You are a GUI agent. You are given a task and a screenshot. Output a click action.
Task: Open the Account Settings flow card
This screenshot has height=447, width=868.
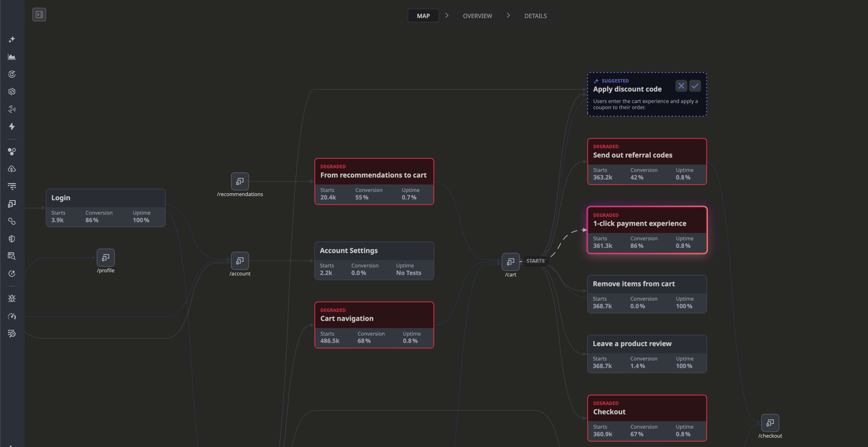[374, 261]
